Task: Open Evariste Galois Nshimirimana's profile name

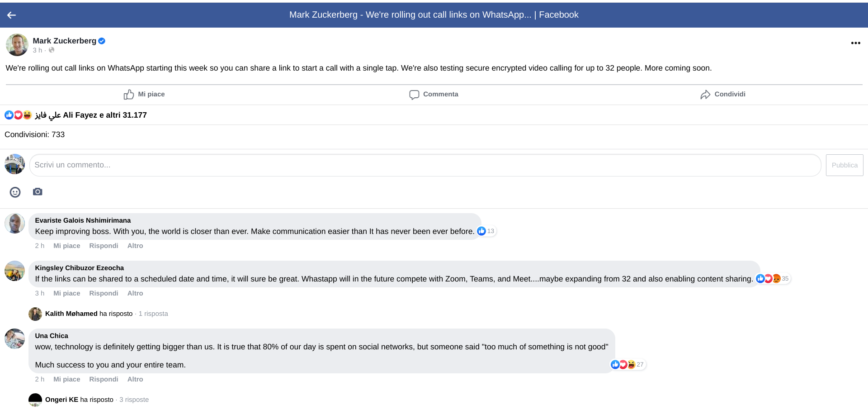Action: coord(83,220)
